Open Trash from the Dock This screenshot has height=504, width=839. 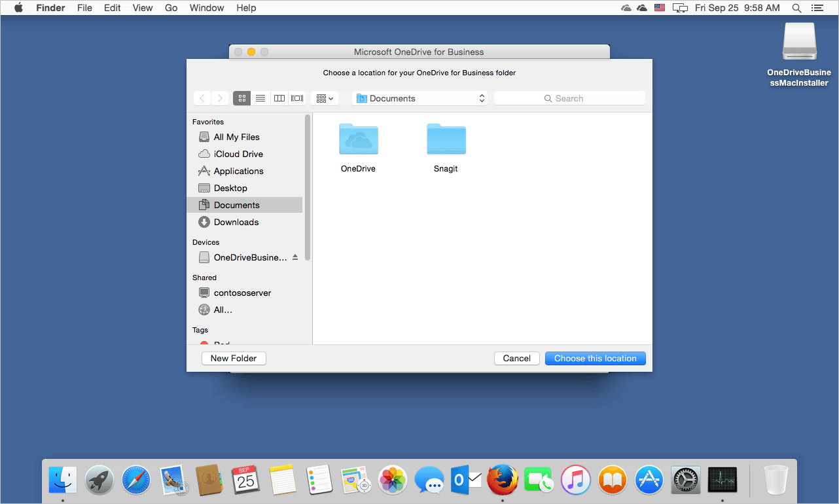click(x=776, y=480)
